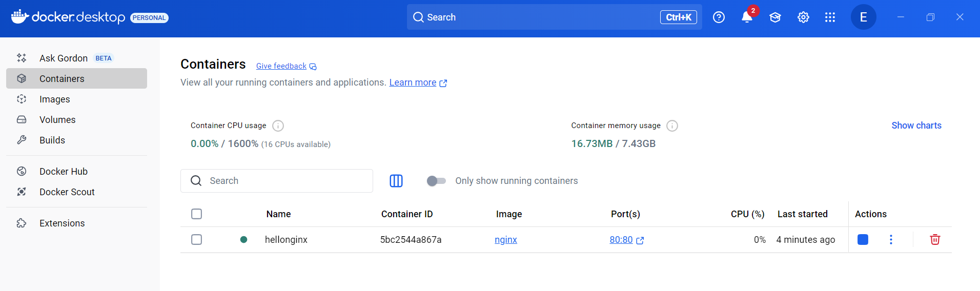Click info icon next to Container memory usage
Viewport: 980px width, 291px height.
[x=672, y=126]
